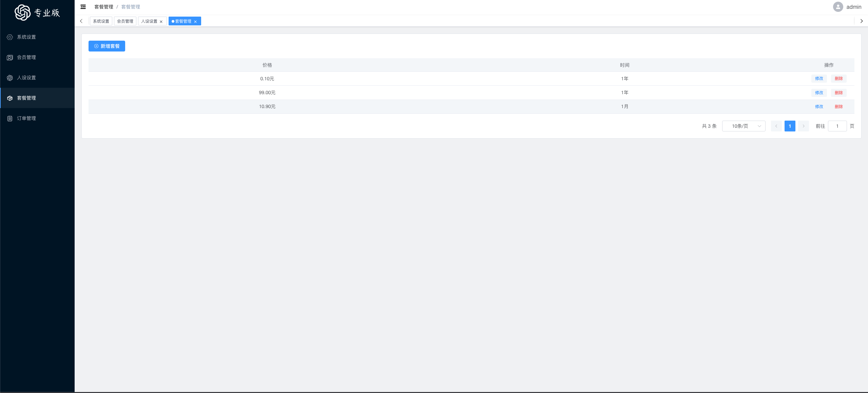The height and width of the screenshot is (393, 868).
Task: Click 删除 for the 10.90元 package
Action: 838,107
